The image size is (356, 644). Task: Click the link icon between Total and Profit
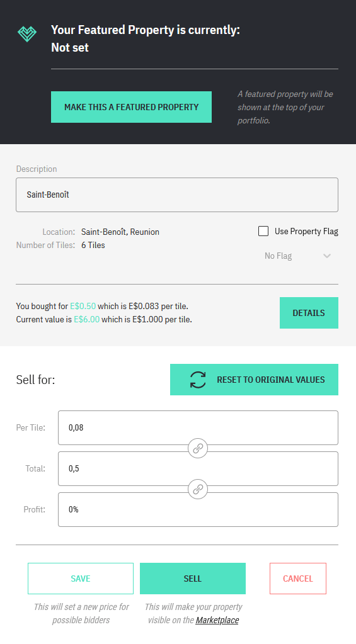[x=198, y=489]
